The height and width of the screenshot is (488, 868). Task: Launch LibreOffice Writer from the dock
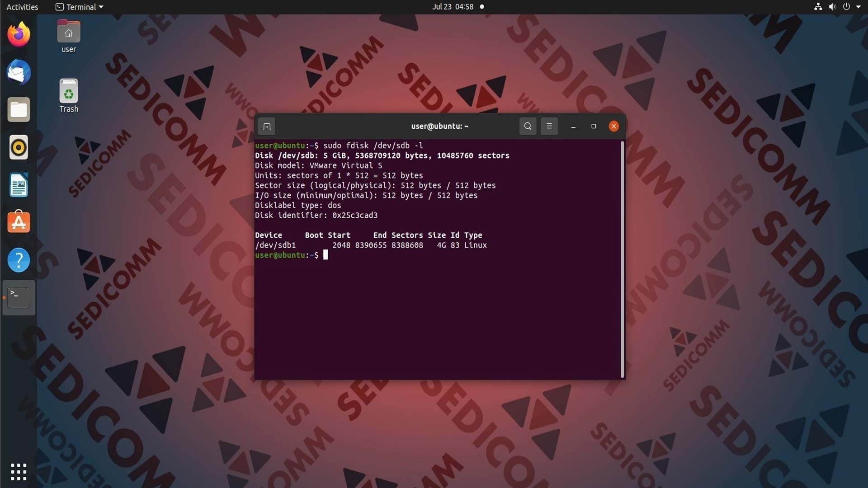pyautogui.click(x=19, y=185)
